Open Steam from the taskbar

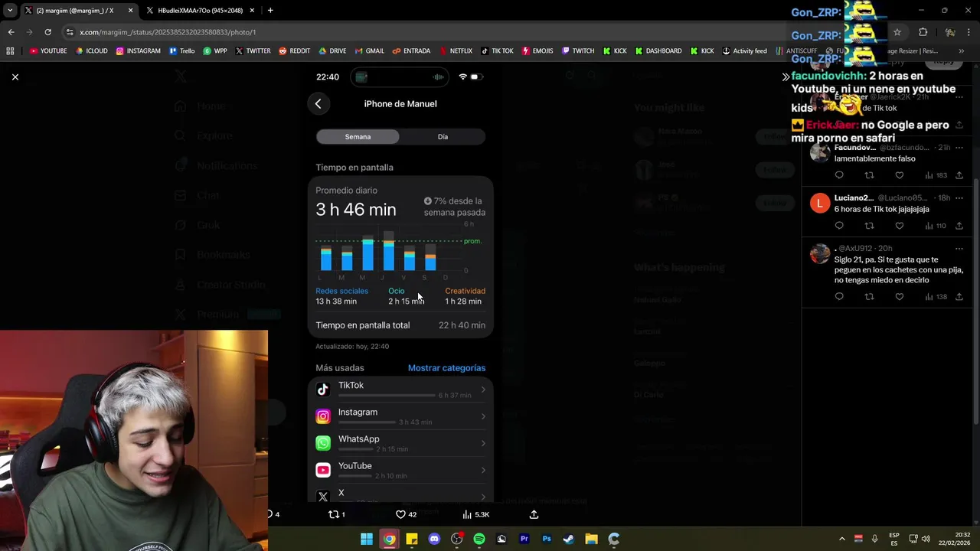[569, 539]
